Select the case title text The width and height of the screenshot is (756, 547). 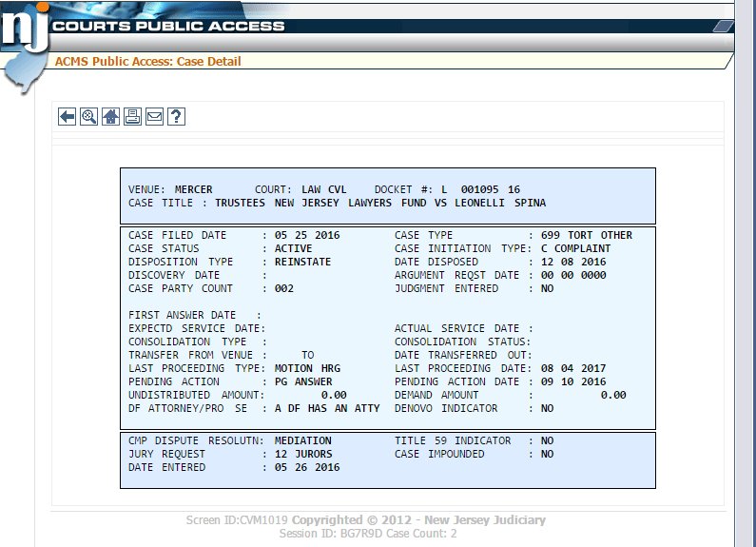click(x=380, y=203)
